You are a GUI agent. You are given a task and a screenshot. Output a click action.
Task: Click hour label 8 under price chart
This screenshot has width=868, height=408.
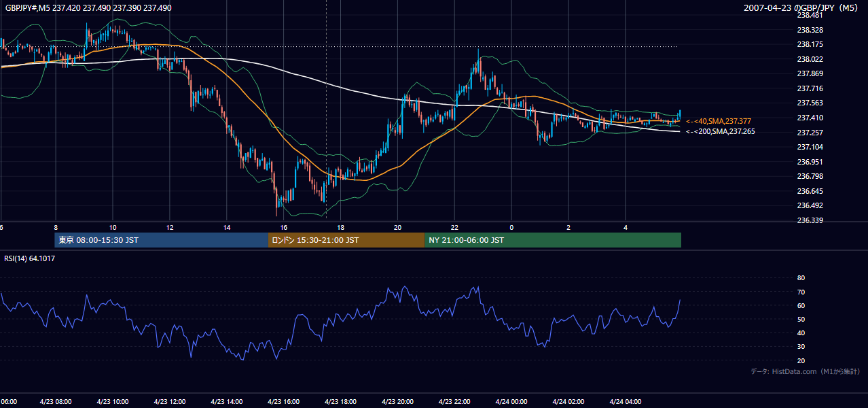pyautogui.click(x=56, y=227)
